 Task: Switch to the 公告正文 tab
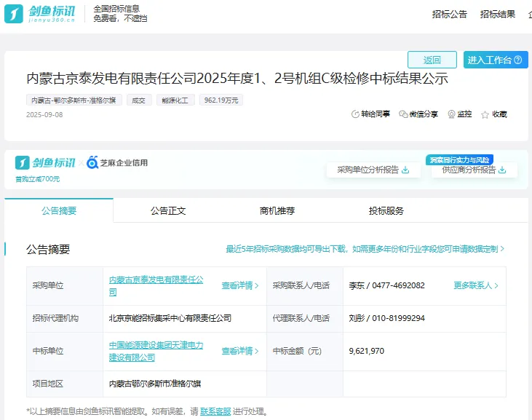click(x=168, y=210)
